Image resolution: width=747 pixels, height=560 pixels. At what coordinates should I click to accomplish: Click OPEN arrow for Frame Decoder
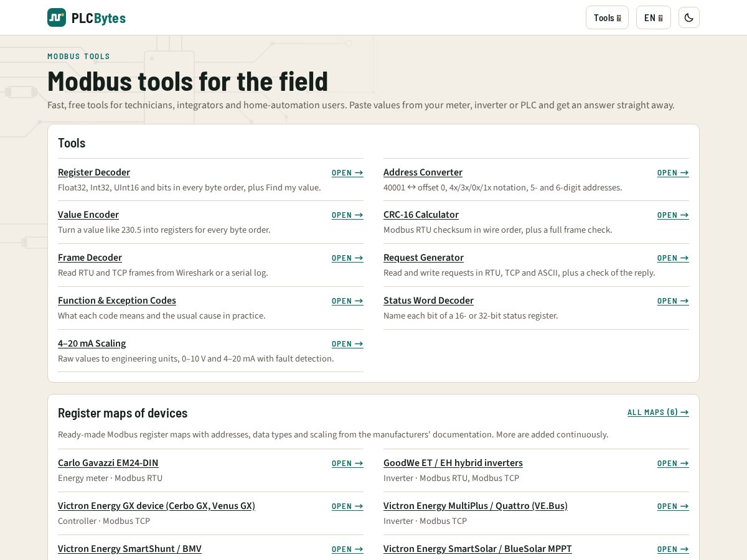click(x=347, y=258)
